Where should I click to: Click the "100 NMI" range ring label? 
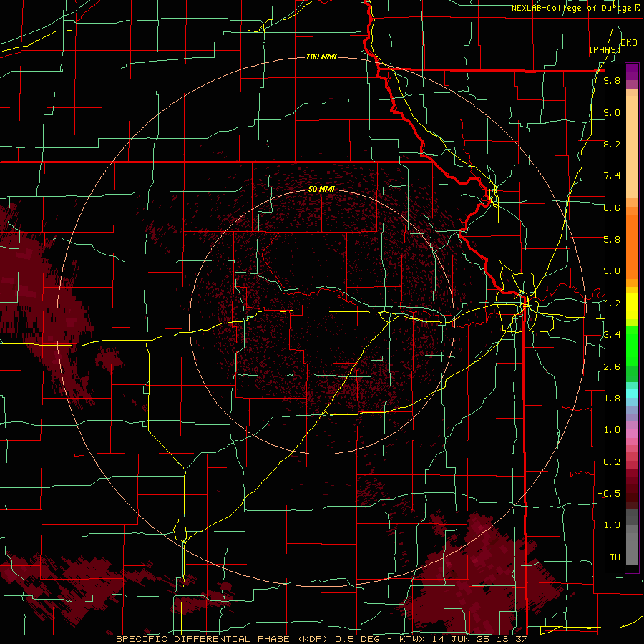coord(321,57)
